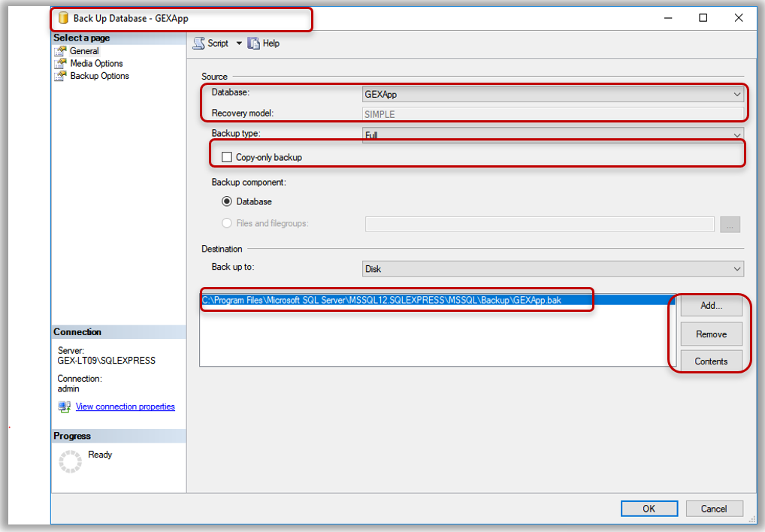Click the Files and filegroups text field
This screenshot has width=765, height=532.
tap(540, 225)
